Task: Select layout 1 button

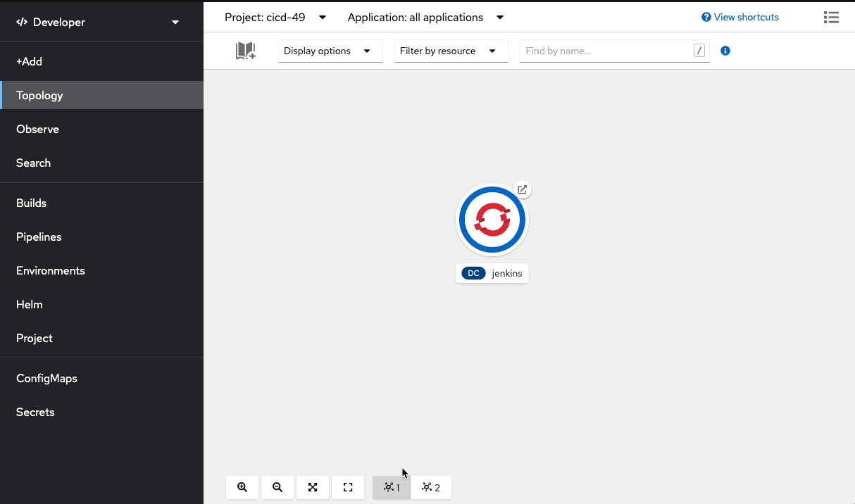Action: click(392, 487)
